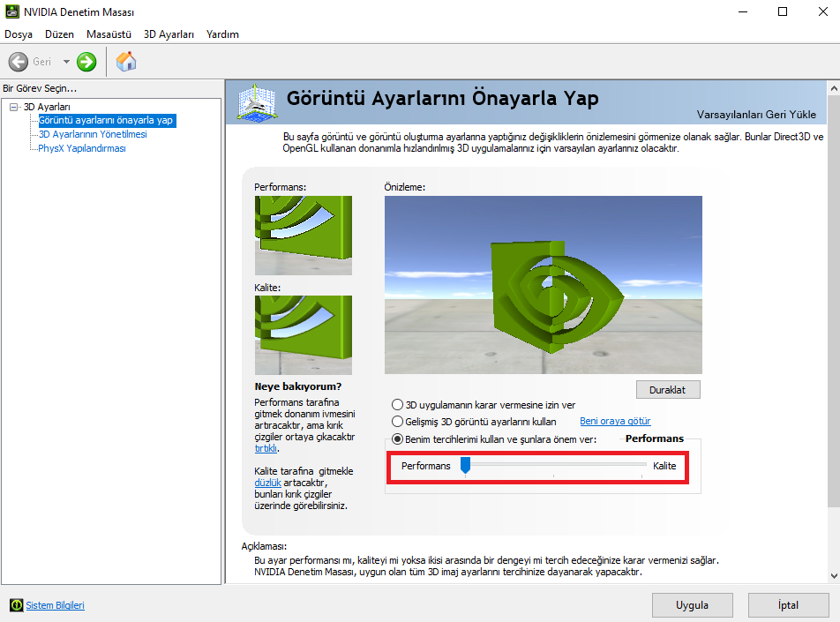840x622 pixels.
Task: Select 'Gelişmiş 3D görüntü ayarlarını kullan' radio
Action: coord(397,422)
